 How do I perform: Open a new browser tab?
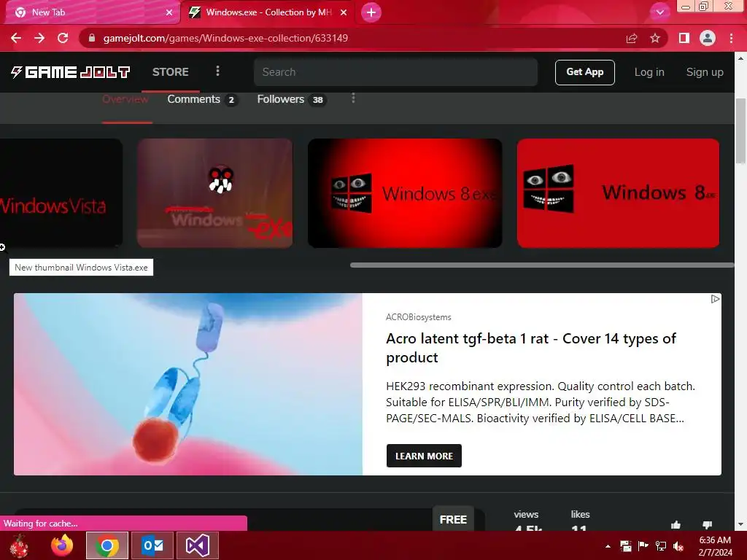coord(371,12)
